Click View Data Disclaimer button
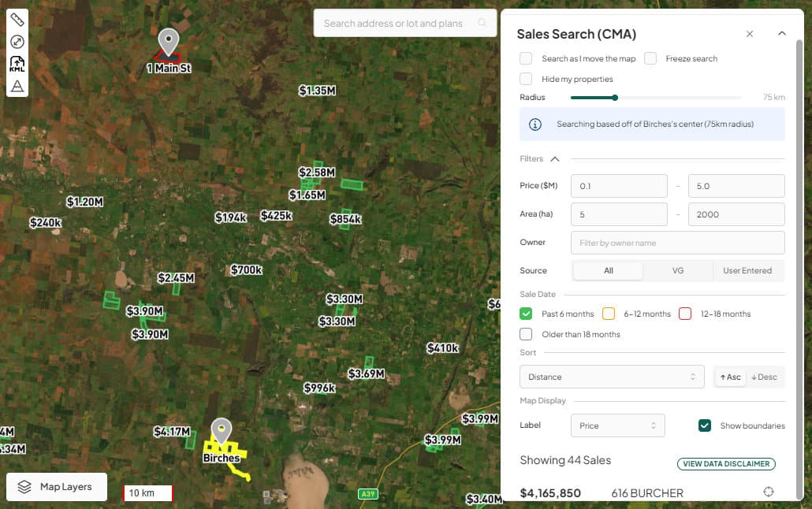The width and height of the screenshot is (812, 509). 726,464
